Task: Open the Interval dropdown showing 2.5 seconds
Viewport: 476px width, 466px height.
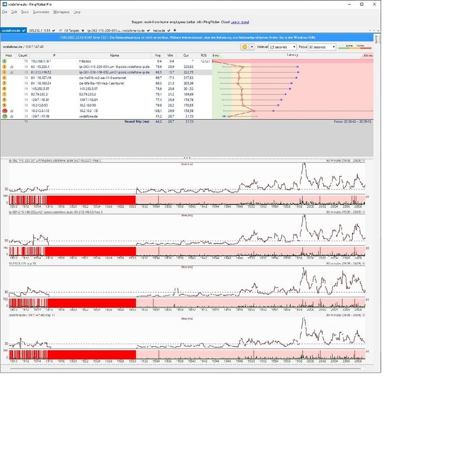Action: tap(283, 47)
